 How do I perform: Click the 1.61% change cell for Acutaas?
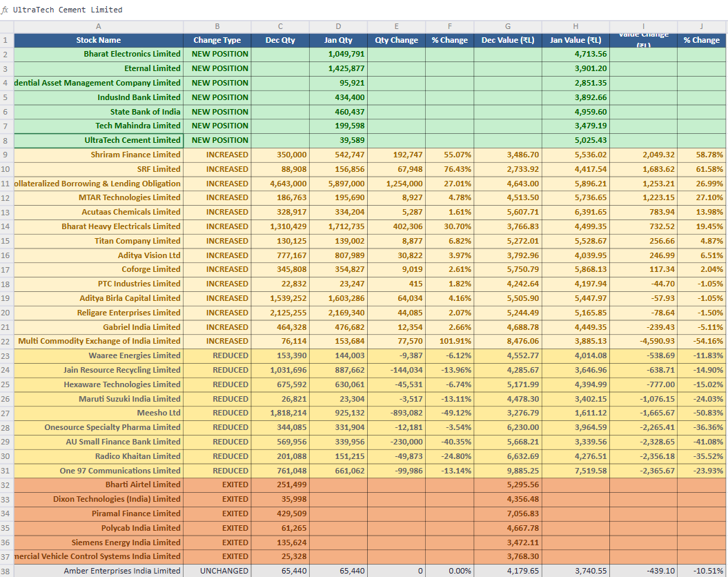[449, 212]
